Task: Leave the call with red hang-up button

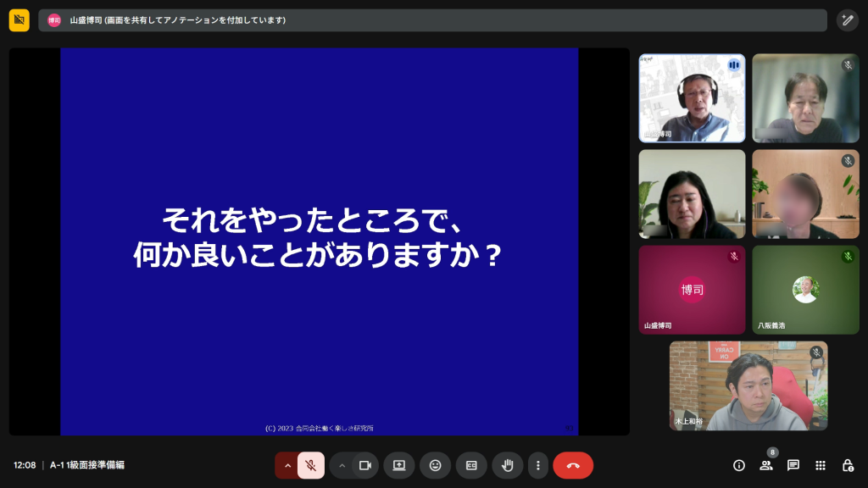Action: 573,465
